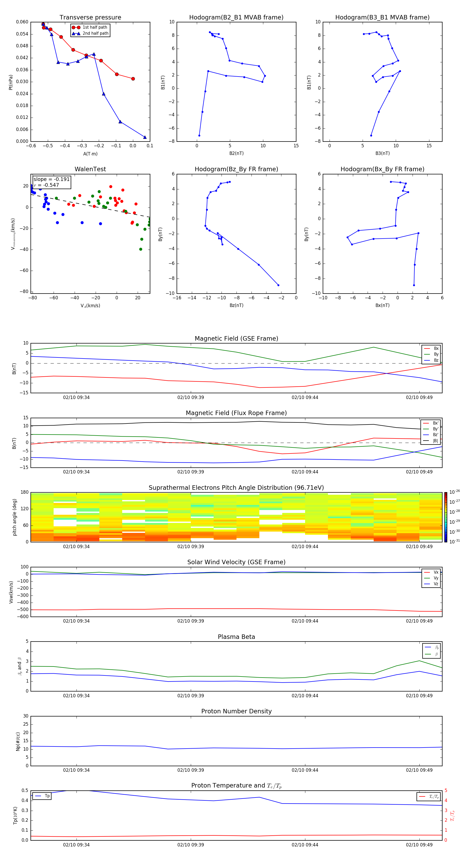This screenshot has width=473, height=868.
Task: Select the 'slope = -0.191' annotation
Action: pos(52,179)
